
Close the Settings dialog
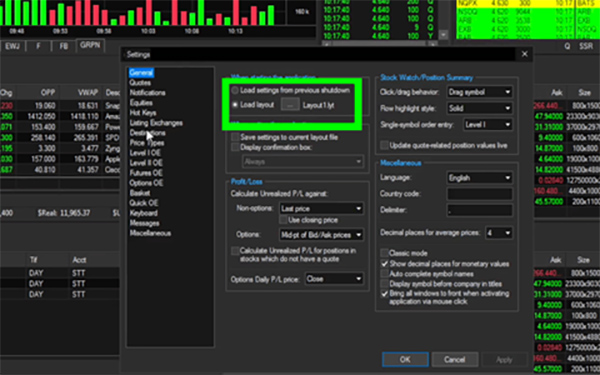click(x=525, y=54)
